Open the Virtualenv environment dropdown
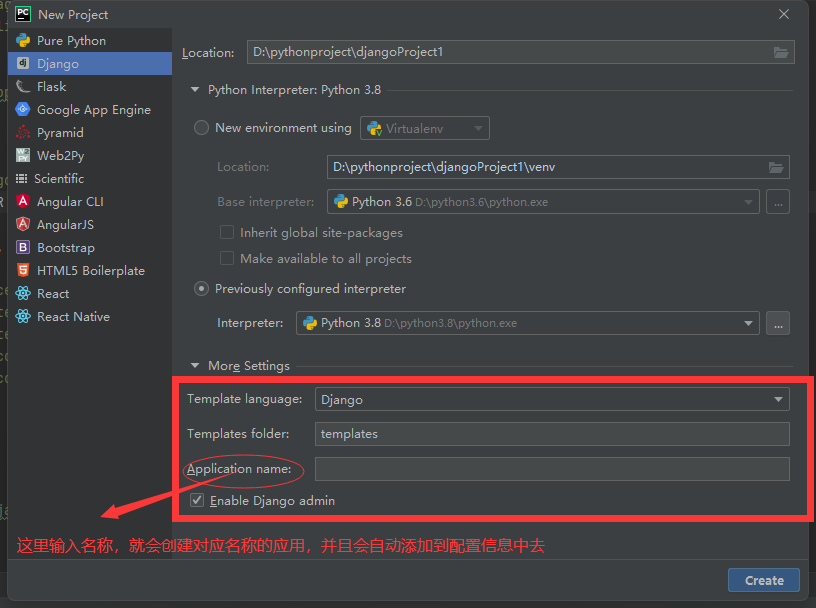This screenshot has width=816, height=608. pos(425,128)
